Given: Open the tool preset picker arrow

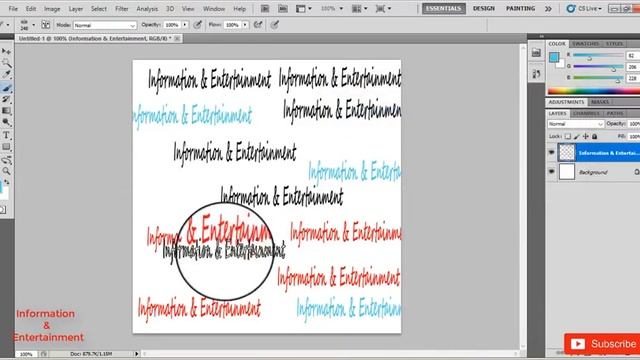Looking at the screenshot, I should pos(8,25).
